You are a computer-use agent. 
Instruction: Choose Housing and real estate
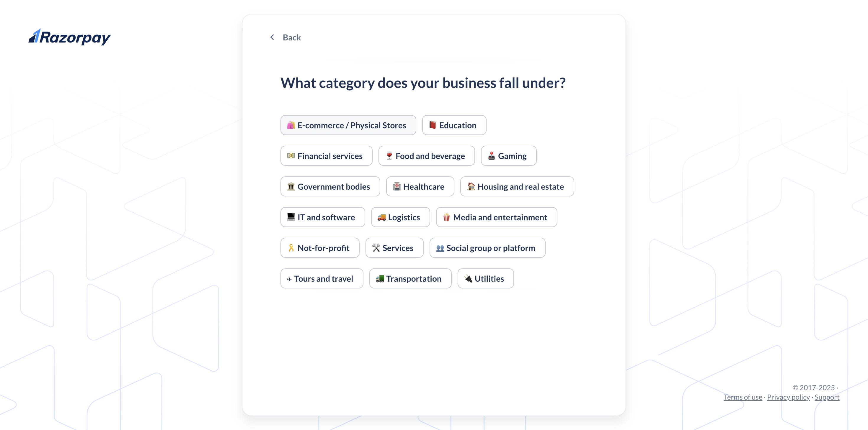pyautogui.click(x=517, y=186)
